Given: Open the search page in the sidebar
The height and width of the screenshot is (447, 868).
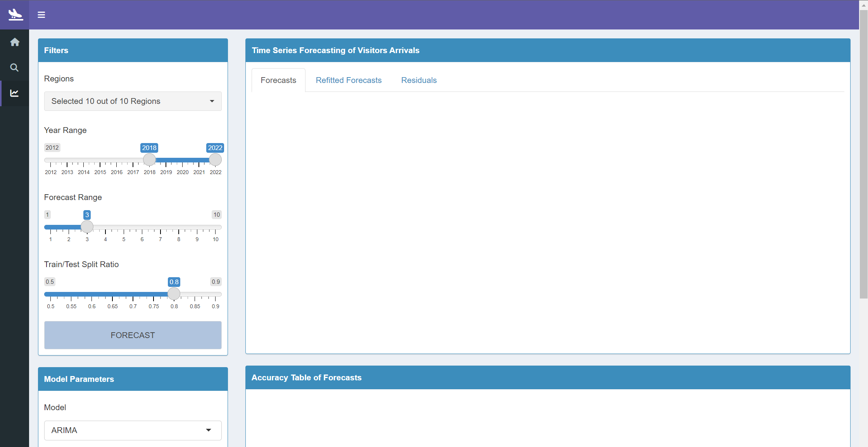Looking at the screenshot, I should coord(14,67).
